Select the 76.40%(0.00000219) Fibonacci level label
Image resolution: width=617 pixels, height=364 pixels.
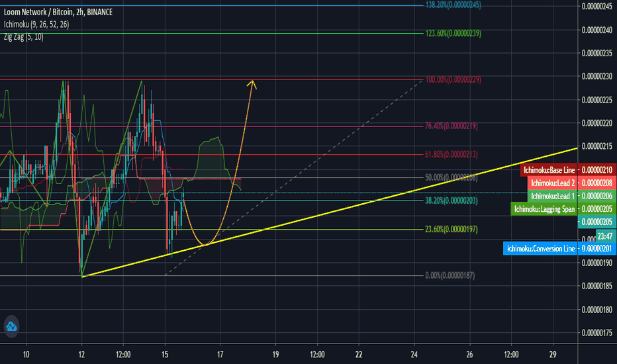(451, 126)
